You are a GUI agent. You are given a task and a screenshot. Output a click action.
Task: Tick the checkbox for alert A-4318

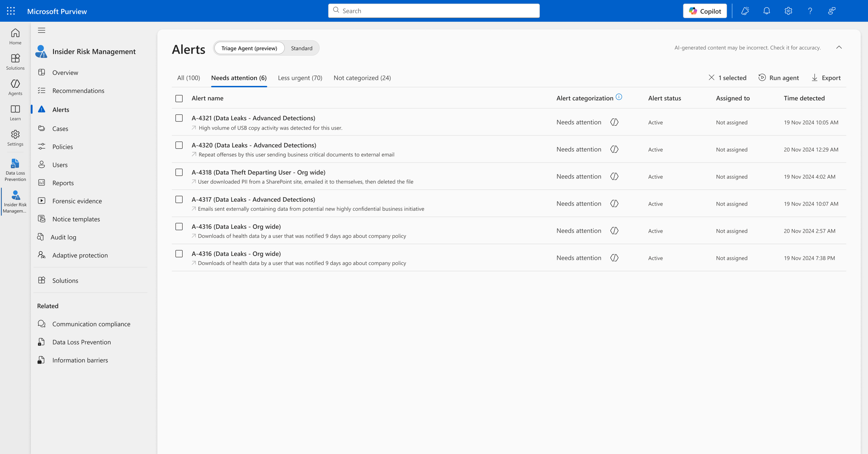[x=179, y=172]
